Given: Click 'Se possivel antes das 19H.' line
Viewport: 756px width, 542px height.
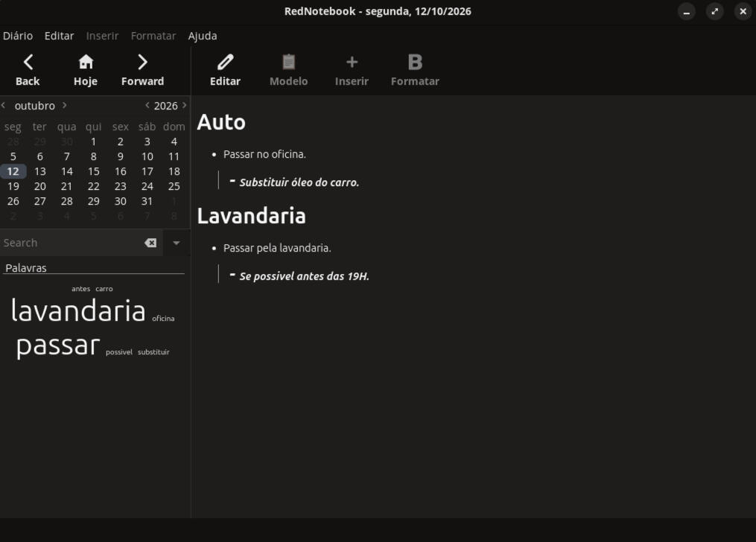Looking at the screenshot, I should (x=304, y=276).
